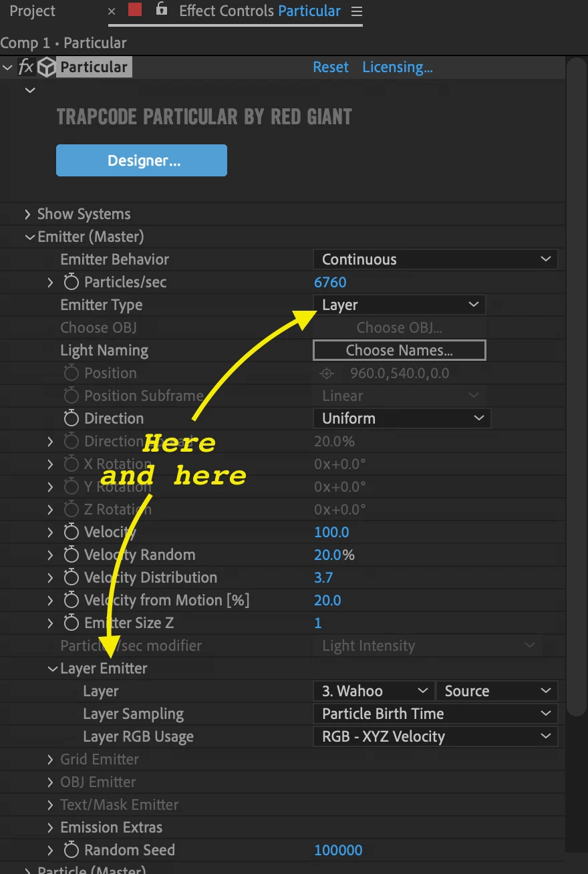
Task: Click the Emitter Size Z value 1
Action: pyautogui.click(x=318, y=623)
